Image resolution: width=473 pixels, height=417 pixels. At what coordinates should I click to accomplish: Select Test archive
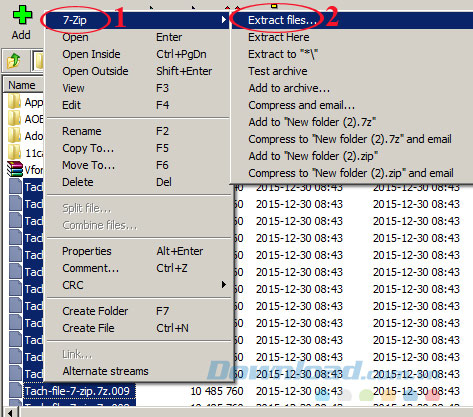pyautogui.click(x=352, y=71)
